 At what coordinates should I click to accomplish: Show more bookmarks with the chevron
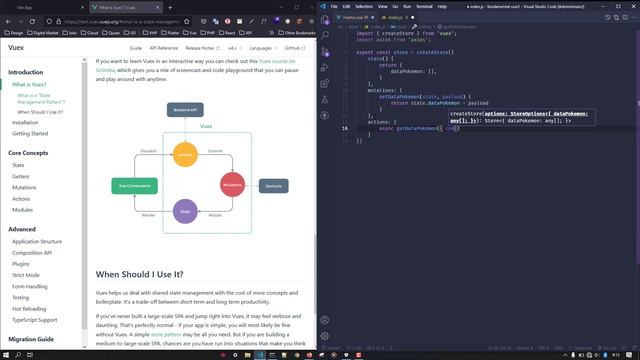tap(271, 33)
